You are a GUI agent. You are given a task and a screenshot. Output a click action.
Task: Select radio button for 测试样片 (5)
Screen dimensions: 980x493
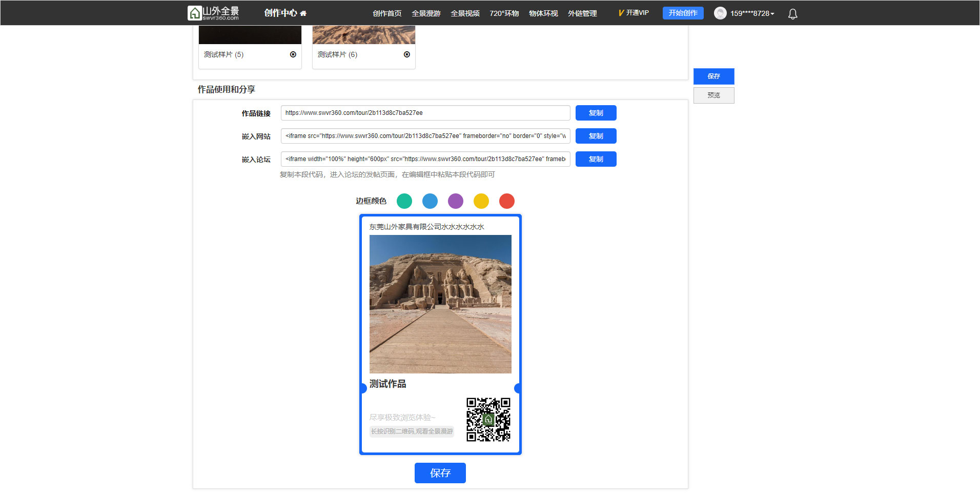[x=293, y=54]
